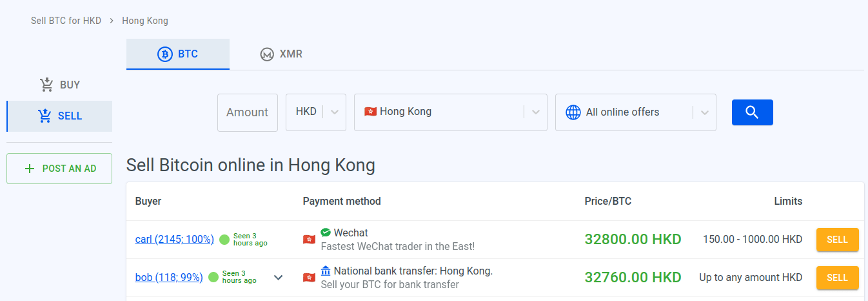This screenshot has width=868, height=301.
Task: Expand the HKD dropdown chevron
Action: (x=335, y=112)
